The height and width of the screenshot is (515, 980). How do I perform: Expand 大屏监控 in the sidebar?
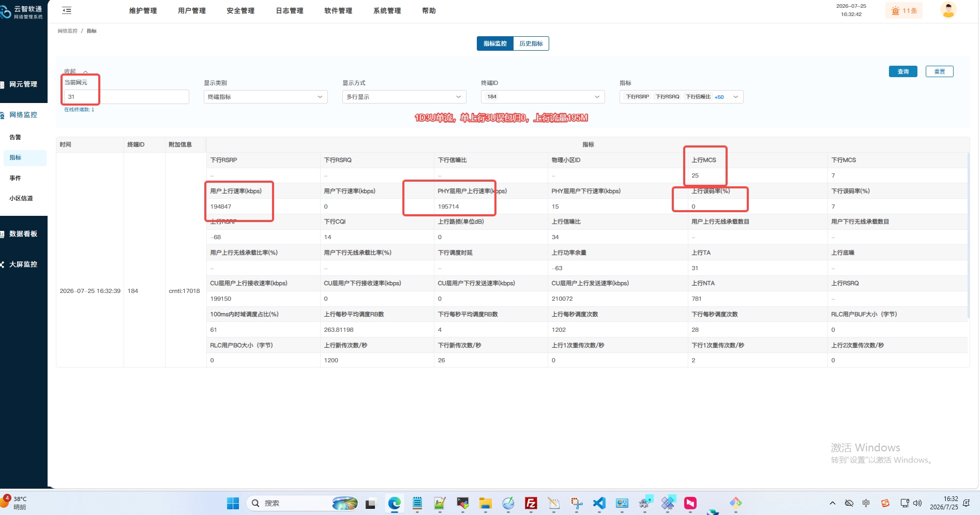[23, 264]
